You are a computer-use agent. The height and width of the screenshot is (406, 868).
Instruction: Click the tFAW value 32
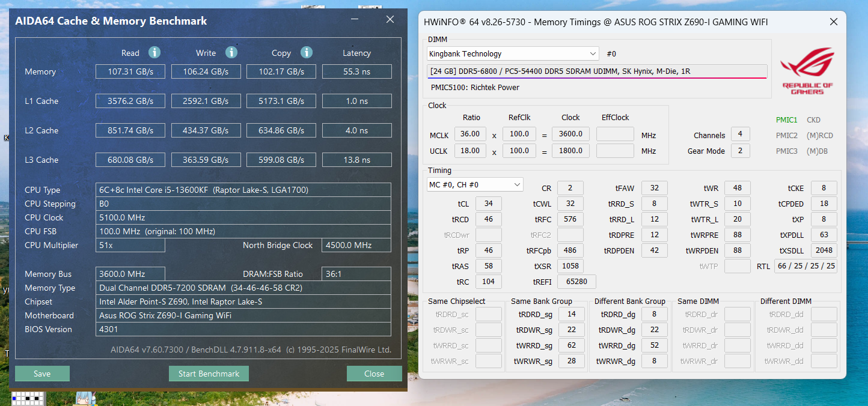tap(655, 188)
